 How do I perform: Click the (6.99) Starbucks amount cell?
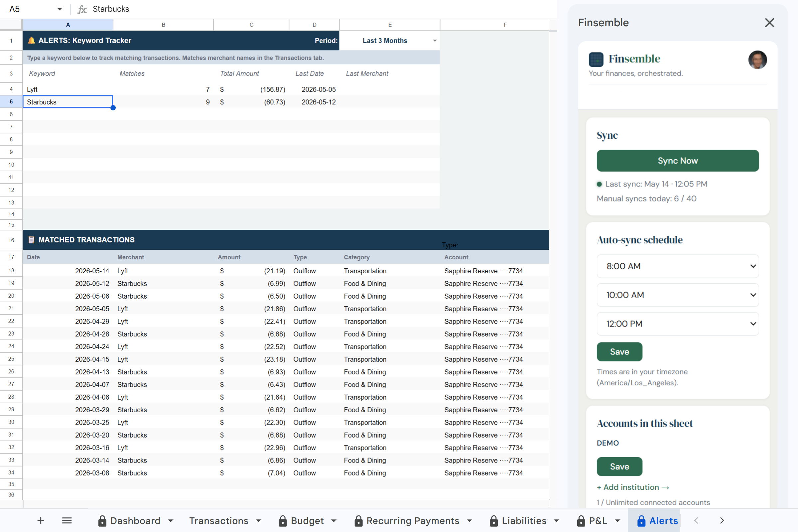[x=251, y=284]
